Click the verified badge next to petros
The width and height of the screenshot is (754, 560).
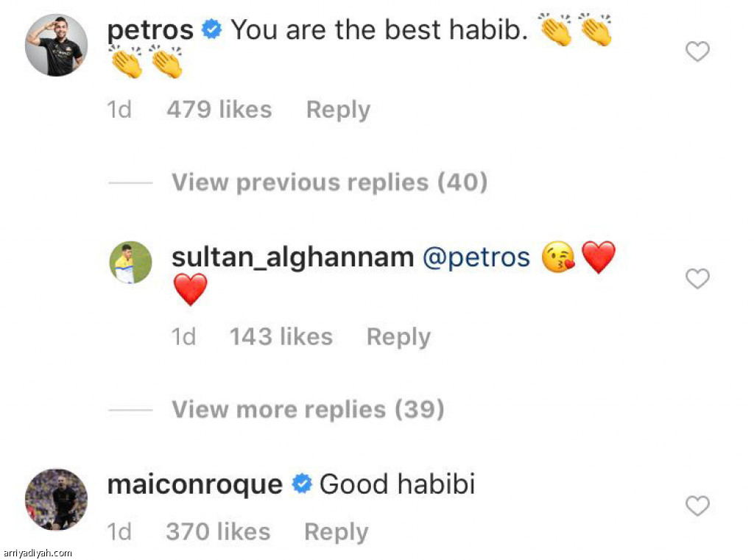point(211,29)
